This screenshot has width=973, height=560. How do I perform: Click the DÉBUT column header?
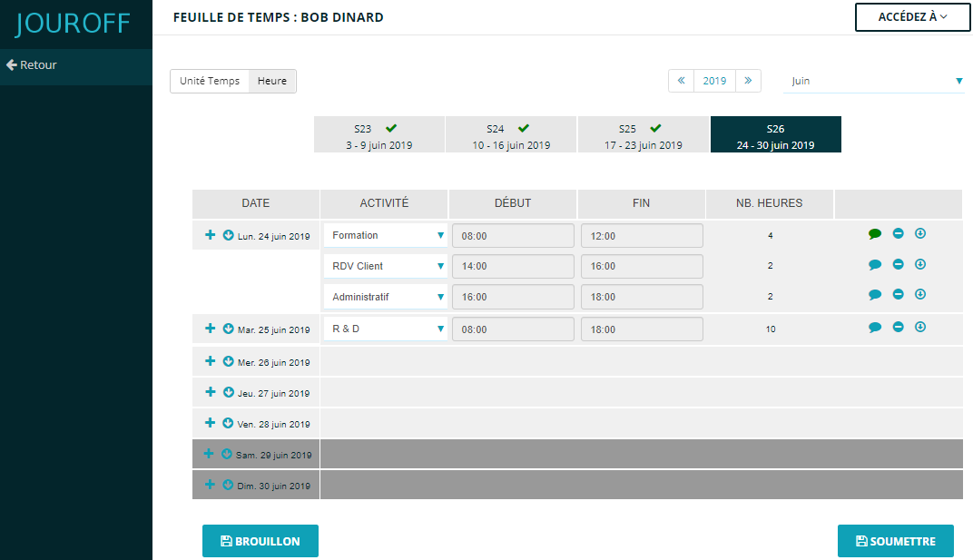click(513, 203)
